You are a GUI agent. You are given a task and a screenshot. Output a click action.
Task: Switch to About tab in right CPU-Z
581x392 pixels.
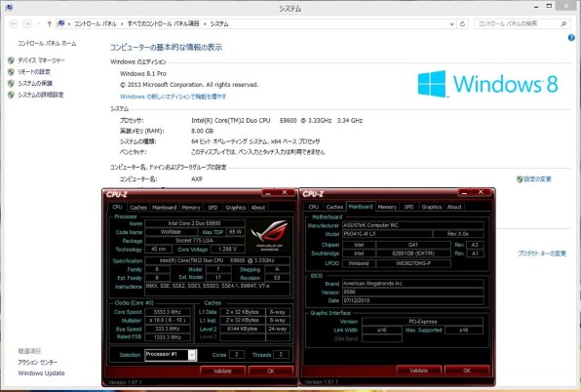[x=454, y=207]
